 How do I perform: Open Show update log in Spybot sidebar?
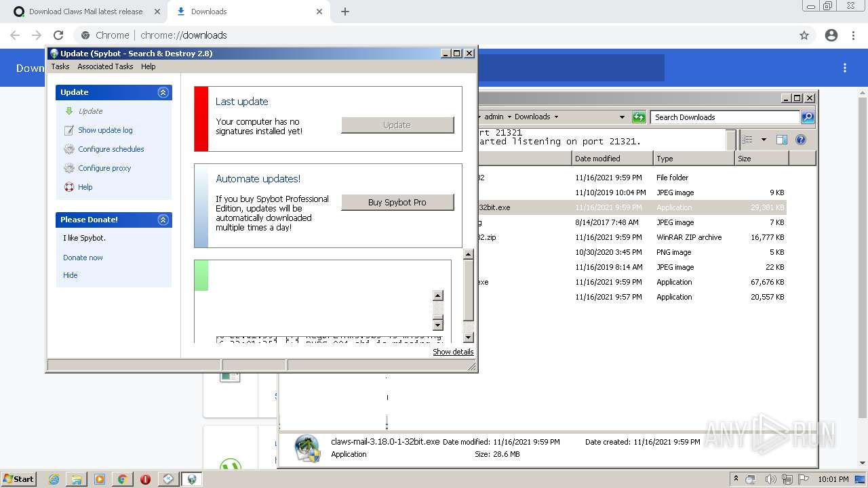tap(105, 130)
